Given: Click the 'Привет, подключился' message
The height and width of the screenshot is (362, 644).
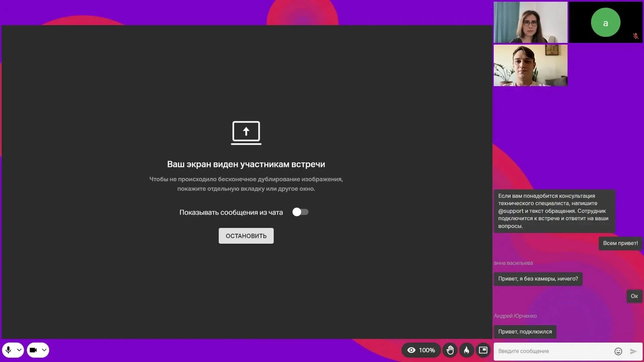Looking at the screenshot, I should point(525,332).
